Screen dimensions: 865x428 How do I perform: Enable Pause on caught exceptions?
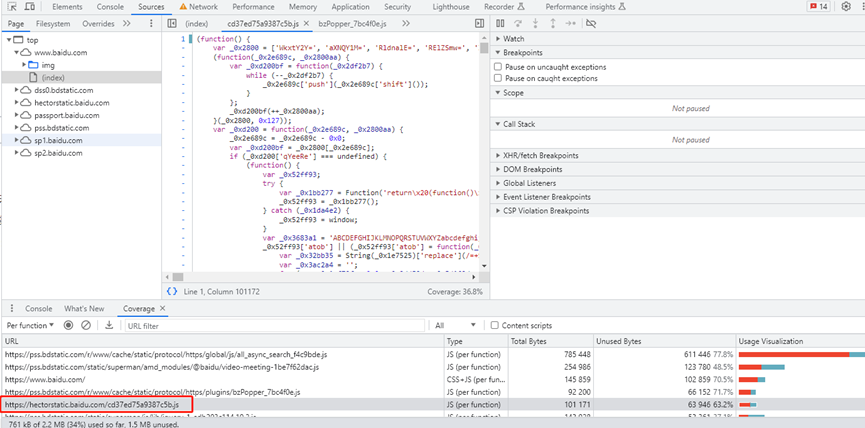pos(500,77)
